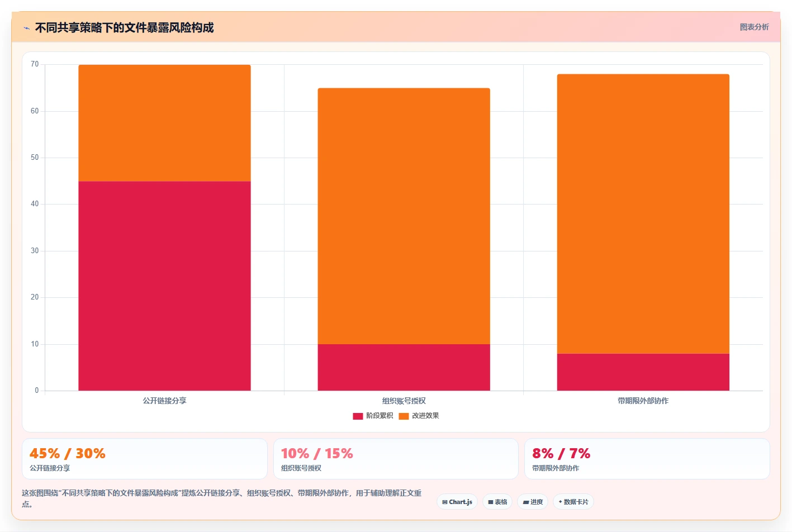Toggle the 阶段累积 legend red swatch
Viewport: 792px width, 532px height.
coord(358,416)
